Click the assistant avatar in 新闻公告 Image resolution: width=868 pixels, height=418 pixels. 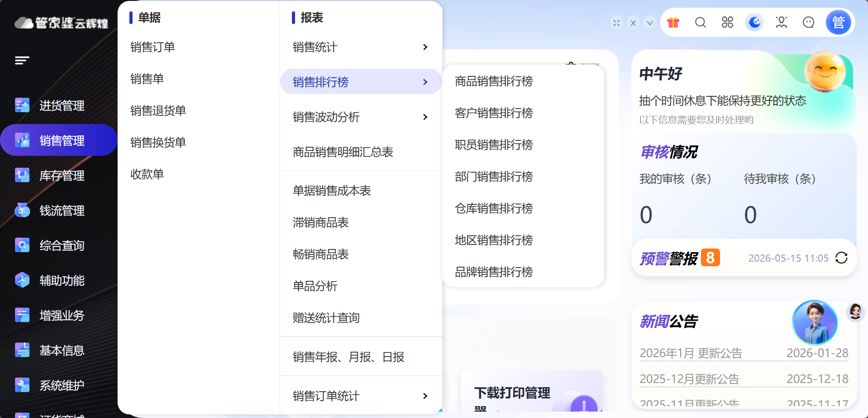(814, 323)
